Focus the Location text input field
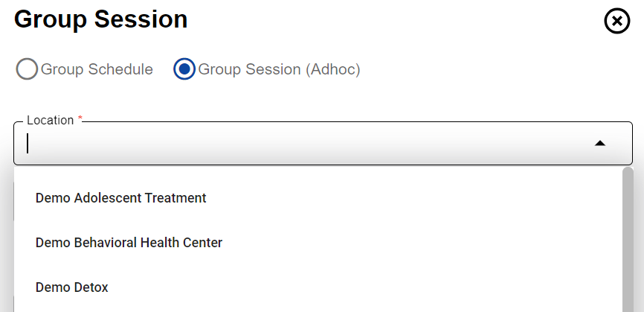The image size is (644, 312). point(297,143)
